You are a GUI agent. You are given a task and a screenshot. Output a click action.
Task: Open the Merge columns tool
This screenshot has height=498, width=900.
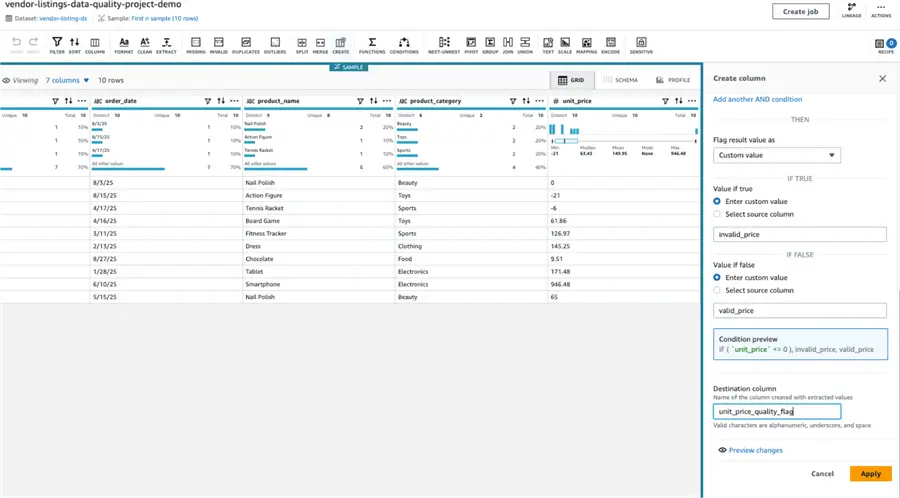click(320, 45)
